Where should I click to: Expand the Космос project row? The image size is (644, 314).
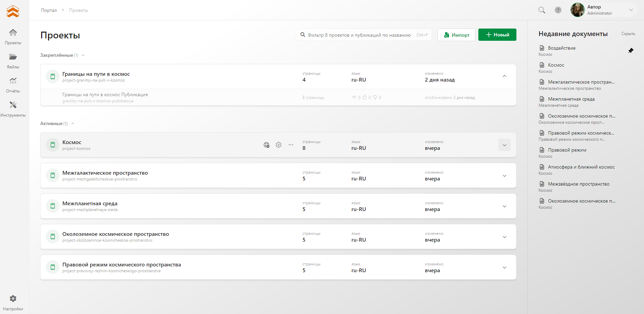[505, 145]
